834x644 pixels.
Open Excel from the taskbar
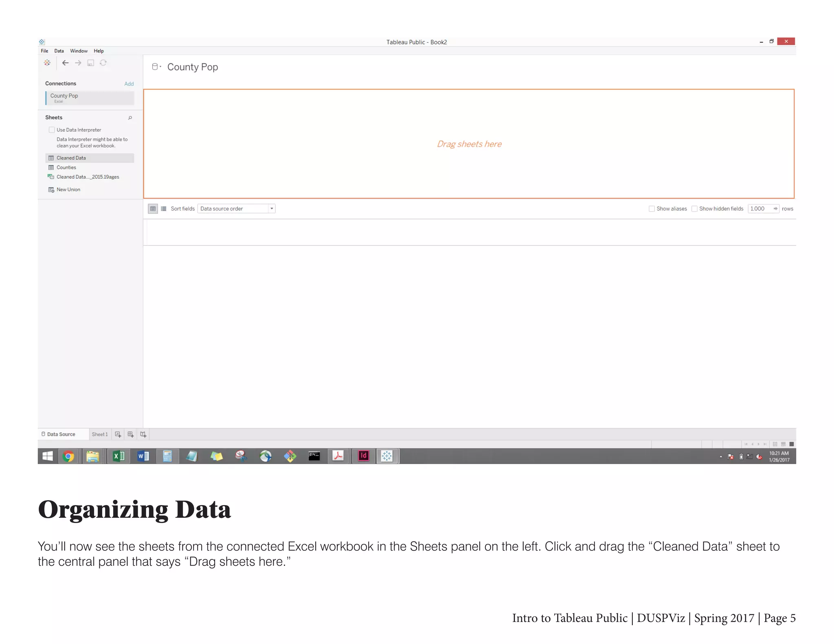click(x=119, y=456)
